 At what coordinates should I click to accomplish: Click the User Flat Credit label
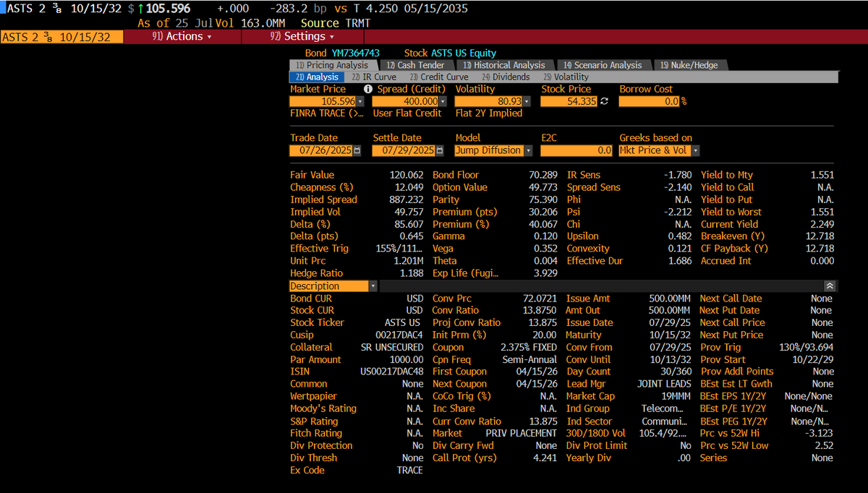click(x=407, y=113)
